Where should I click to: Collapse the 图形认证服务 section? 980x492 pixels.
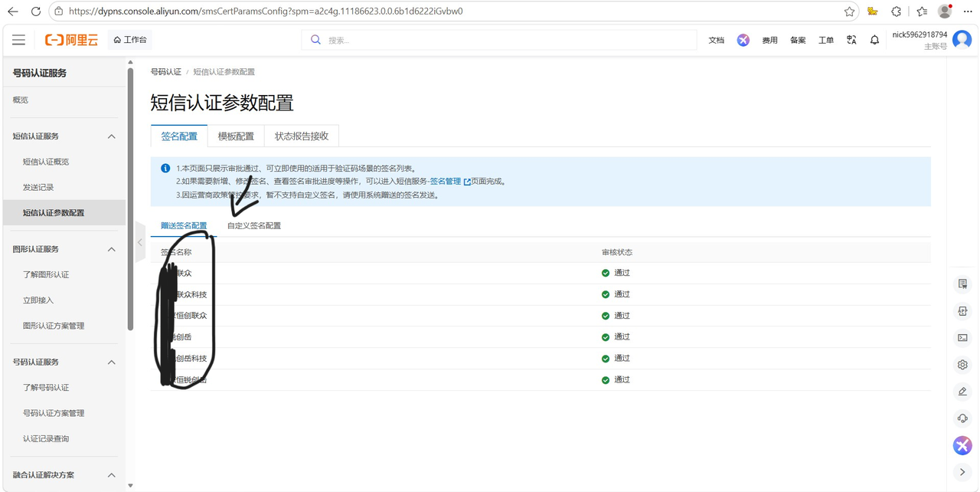click(111, 249)
